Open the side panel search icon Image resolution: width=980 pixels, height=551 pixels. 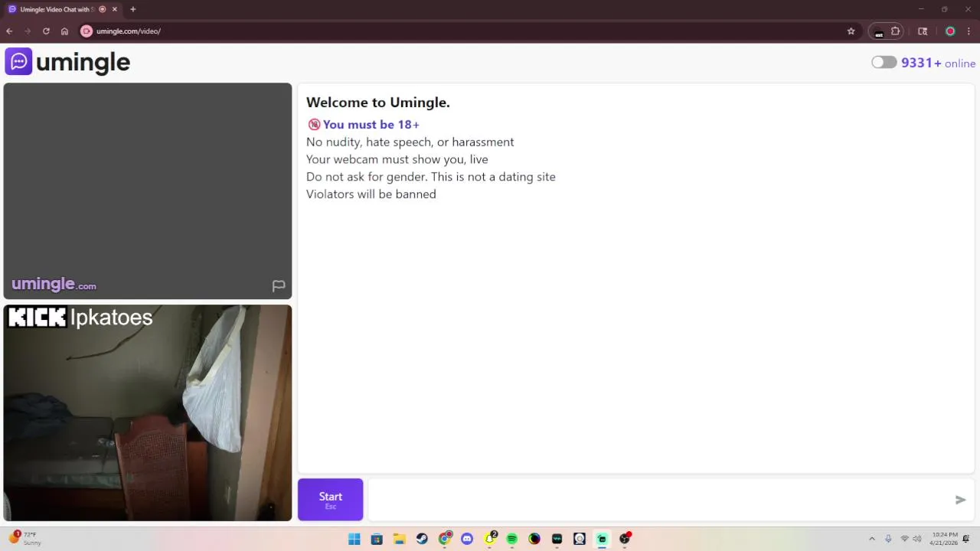coord(923,31)
